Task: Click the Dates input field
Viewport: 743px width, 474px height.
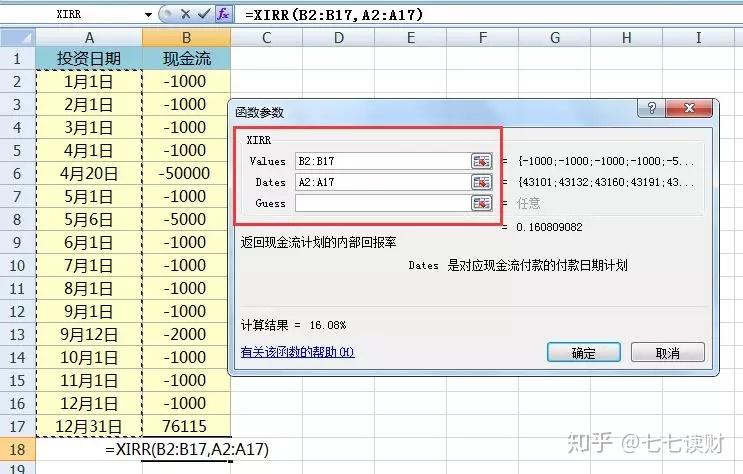Action: pyautogui.click(x=382, y=182)
